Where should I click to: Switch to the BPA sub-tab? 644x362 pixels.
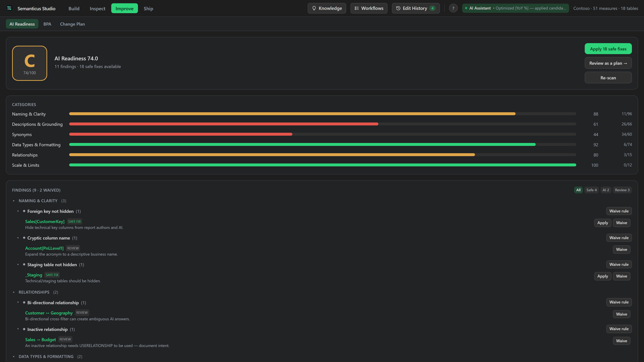(47, 24)
